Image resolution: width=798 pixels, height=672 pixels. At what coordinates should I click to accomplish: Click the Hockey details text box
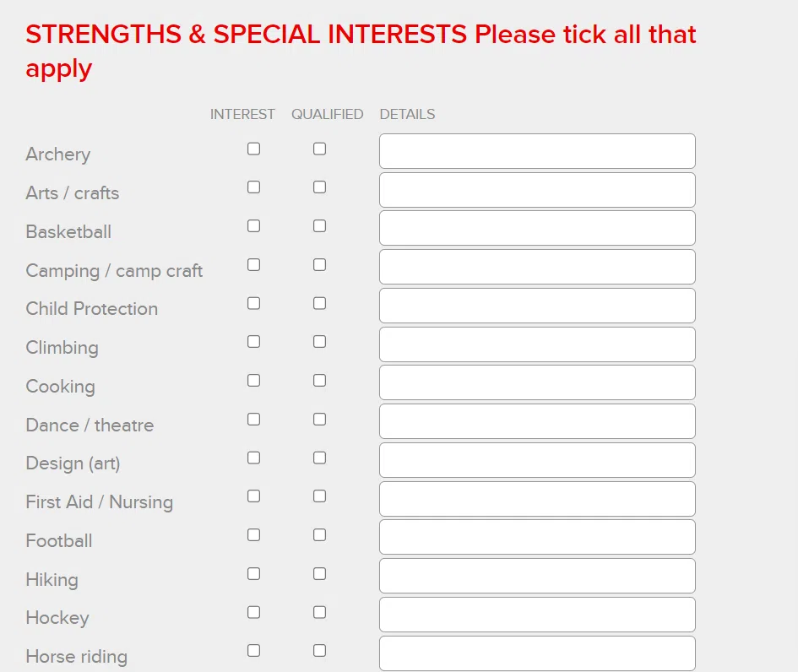(x=537, y=615)
